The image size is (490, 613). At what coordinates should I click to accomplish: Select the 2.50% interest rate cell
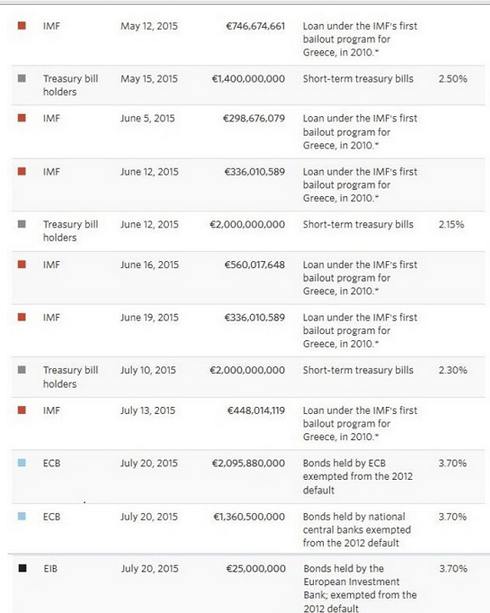coord(453,79)
